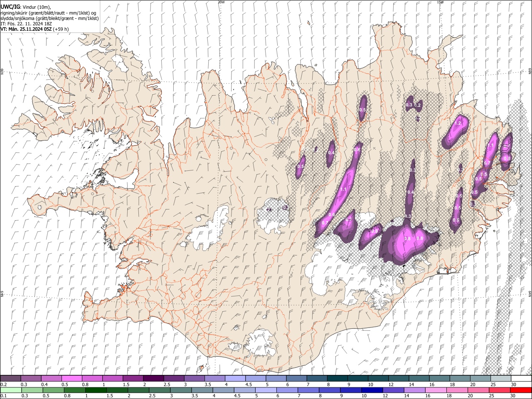Select the pale gray 25 swatch in upper legend

(x=500, y=378)
